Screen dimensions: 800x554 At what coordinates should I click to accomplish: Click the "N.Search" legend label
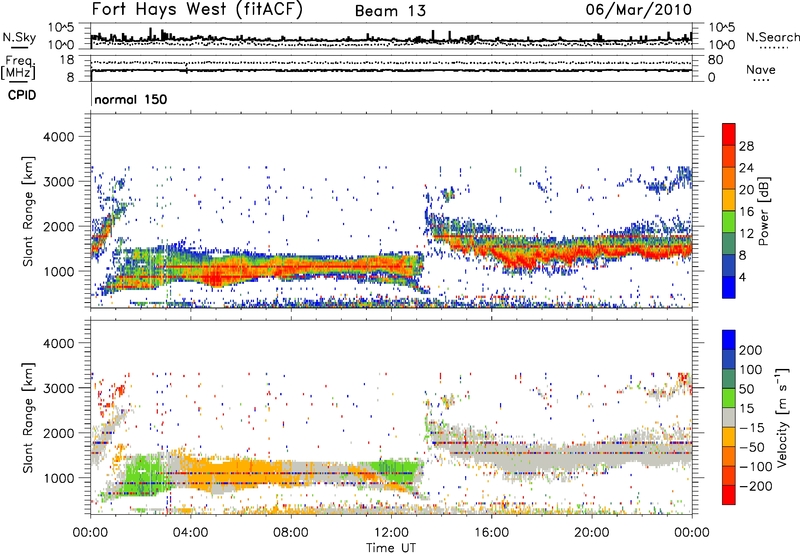coord(773,37)
